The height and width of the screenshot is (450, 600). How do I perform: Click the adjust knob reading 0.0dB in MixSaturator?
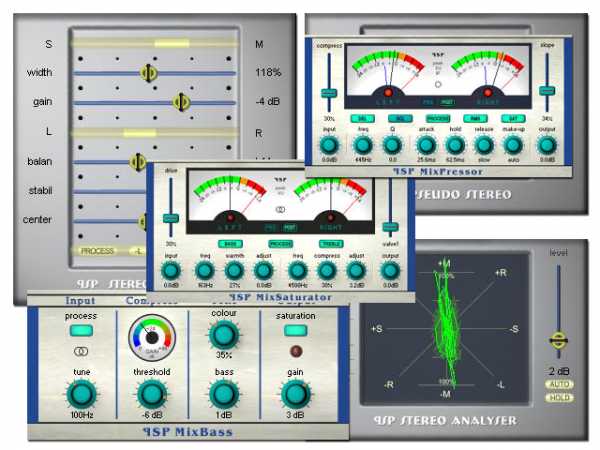coord(264,271)
